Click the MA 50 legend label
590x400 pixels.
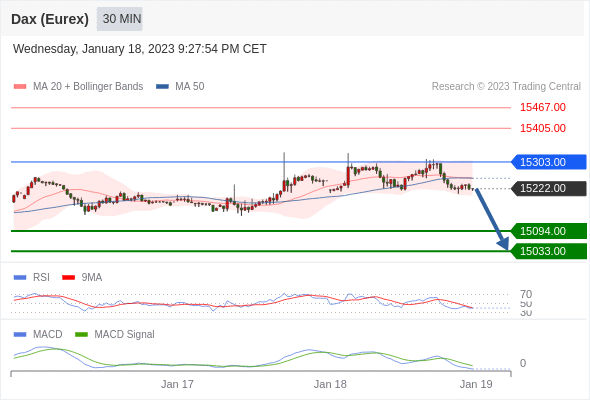click(190, 87)
